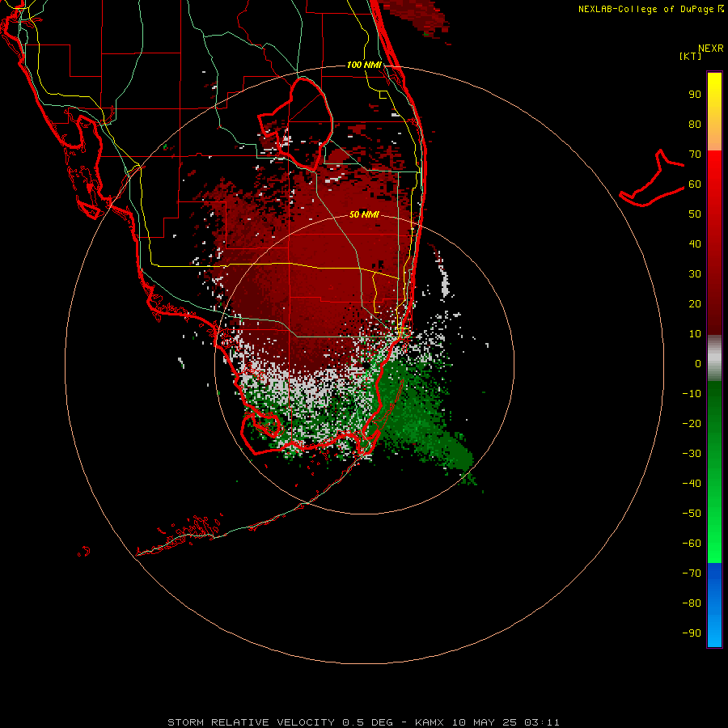
Task: Click the 30 value on the velocity scale
Action: click(695, 274)
